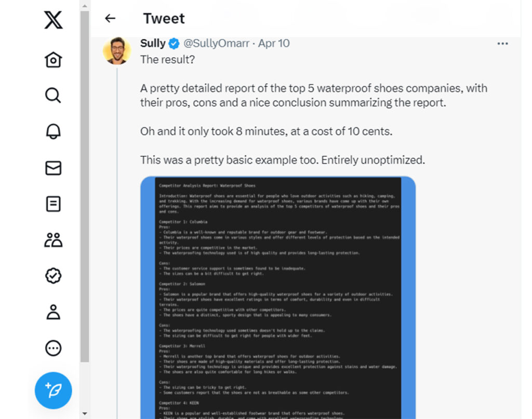Open Direct Messages
Screen dimensions: 532x419
pyautogui.click(x=52, y=168)
